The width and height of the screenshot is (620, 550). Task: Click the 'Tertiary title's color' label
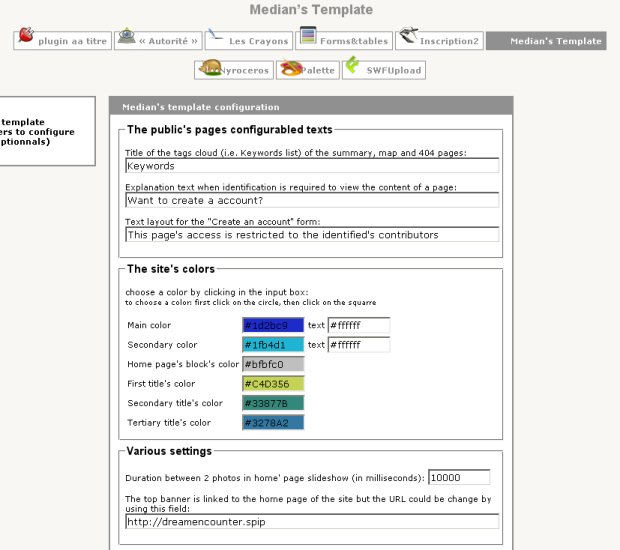click(x=169, y=423)
